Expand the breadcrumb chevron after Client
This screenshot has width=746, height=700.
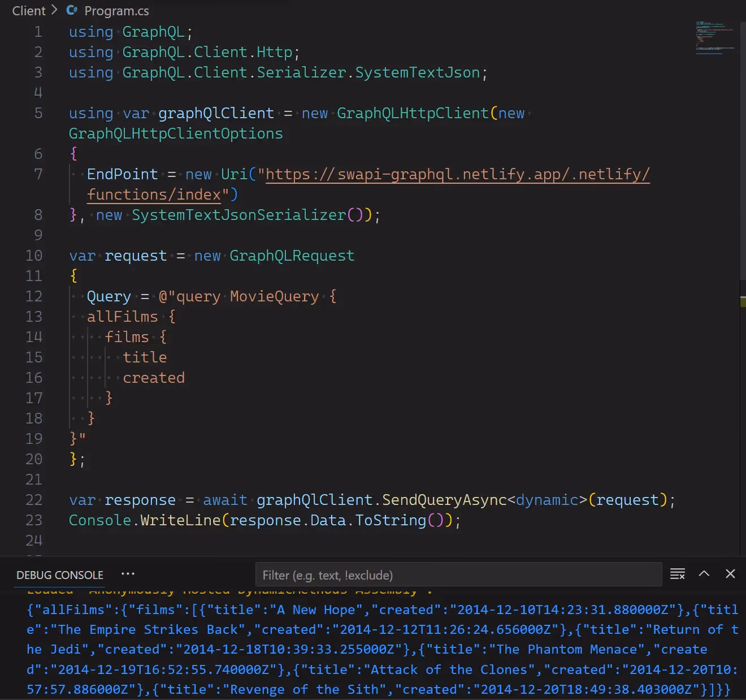[54, 10]
